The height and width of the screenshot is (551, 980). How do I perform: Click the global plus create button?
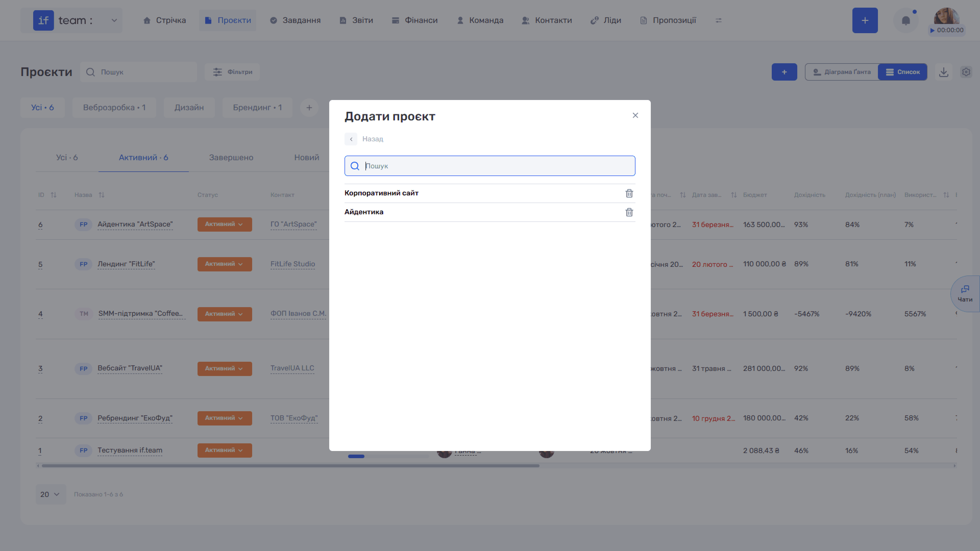click(x=865, y=20)
